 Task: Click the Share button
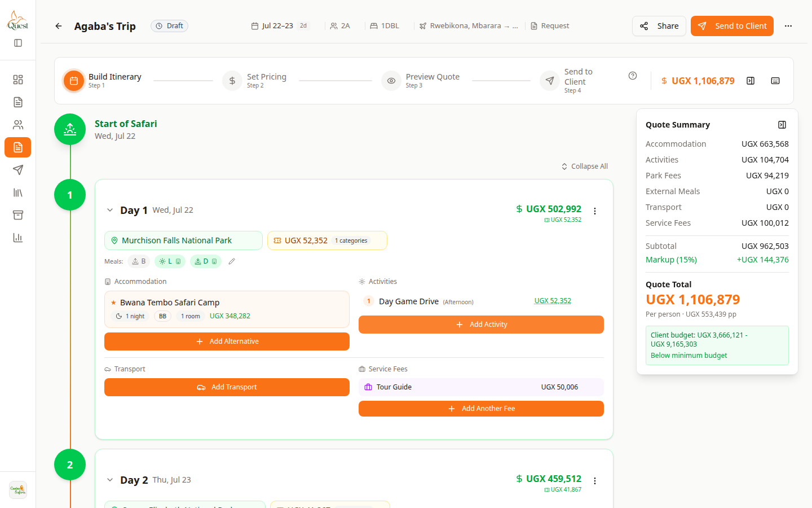coord(659,26)
